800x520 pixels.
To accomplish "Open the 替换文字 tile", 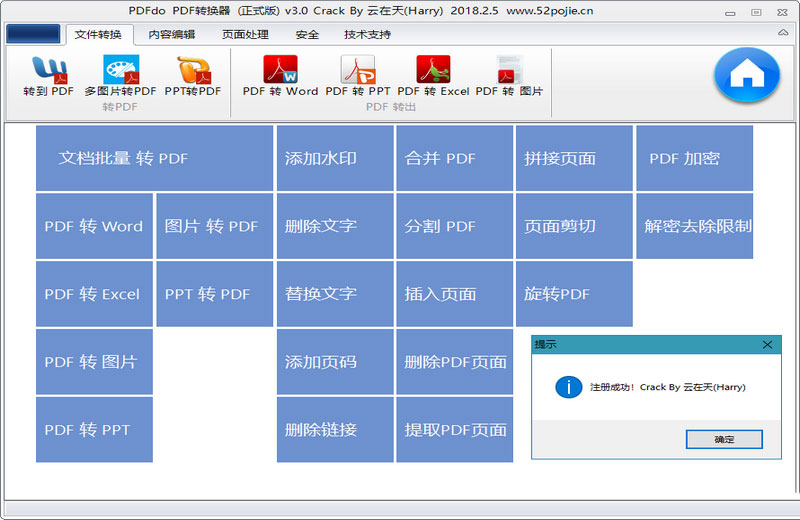I will click(335, 294).
